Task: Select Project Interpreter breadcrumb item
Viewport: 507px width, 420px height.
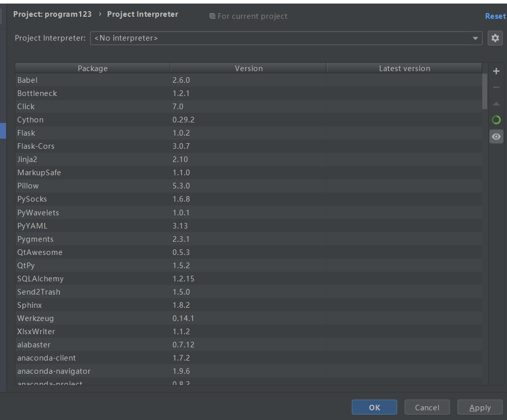Action: pos(143,14)
